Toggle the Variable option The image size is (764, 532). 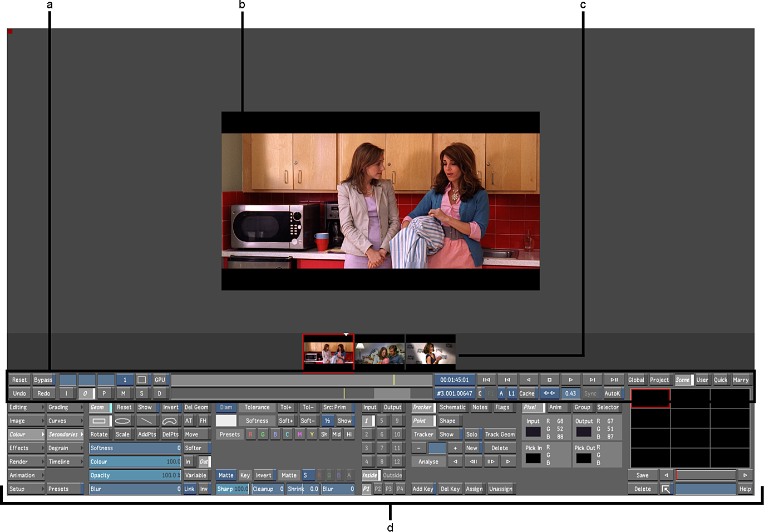click(x=196, y=475)
